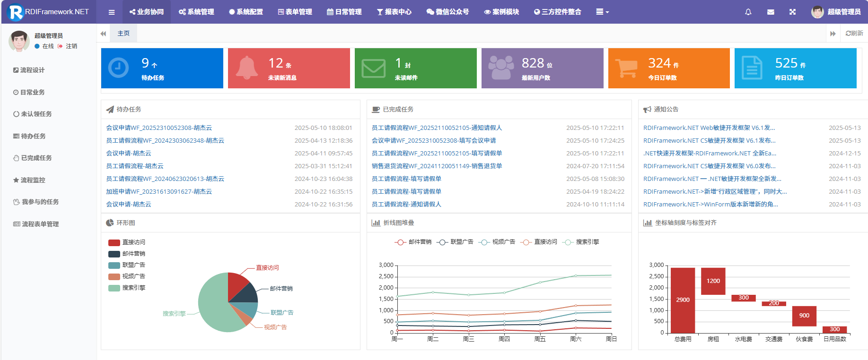The image size is (868, 360).
Task: Click the 注销 logout link
Action: click(x=71, y=46)
